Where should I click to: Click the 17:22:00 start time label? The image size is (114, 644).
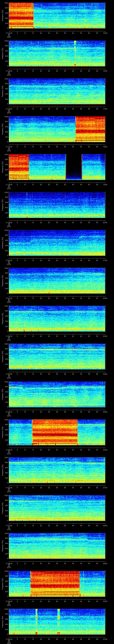(x=9, y=336)
